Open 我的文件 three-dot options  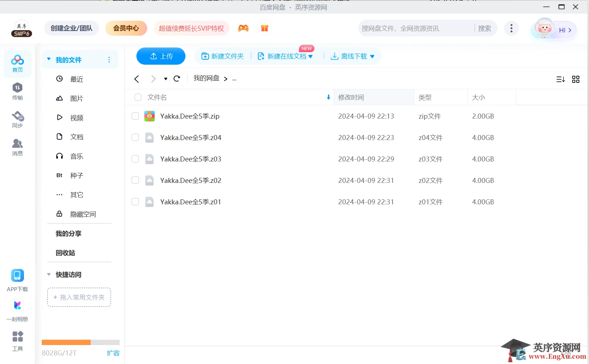click(109, 60)
